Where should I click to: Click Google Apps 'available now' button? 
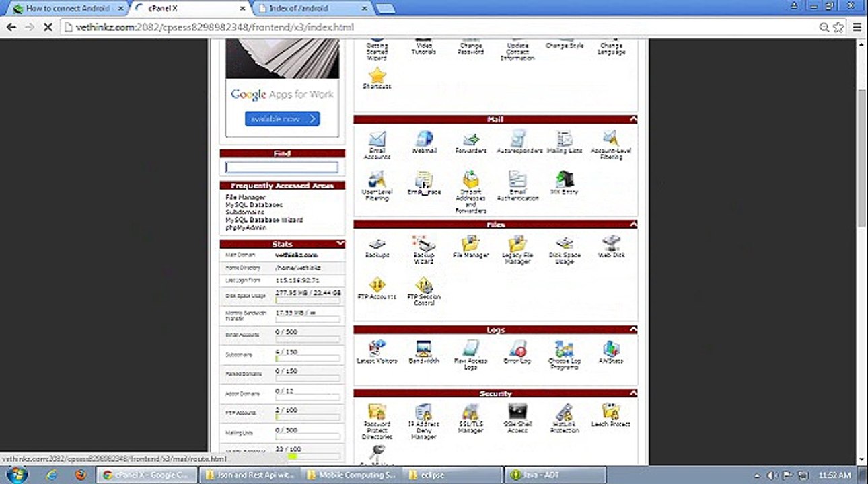(282, 119)
